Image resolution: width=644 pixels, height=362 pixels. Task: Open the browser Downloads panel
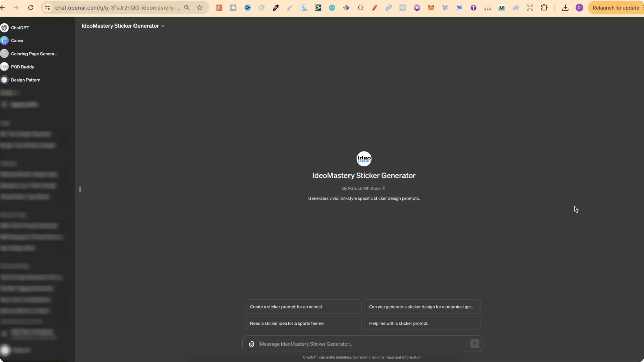tap(565, 8)
